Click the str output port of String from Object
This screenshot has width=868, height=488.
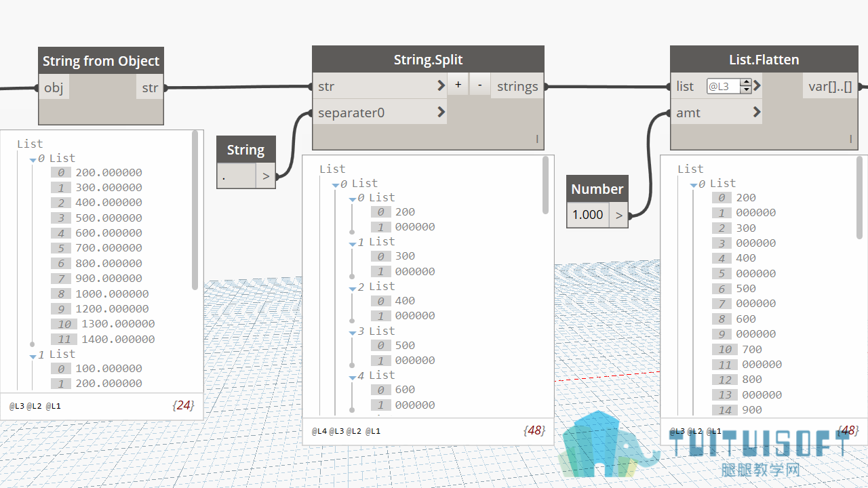tap(150, 87)
